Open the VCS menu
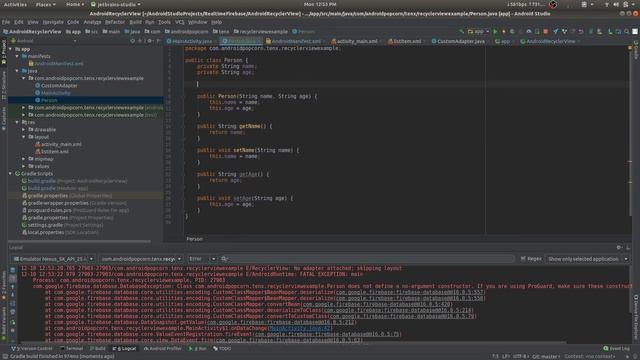Image resolution: width=640 pixels, height=360 pixels. (x=180, y=22)
